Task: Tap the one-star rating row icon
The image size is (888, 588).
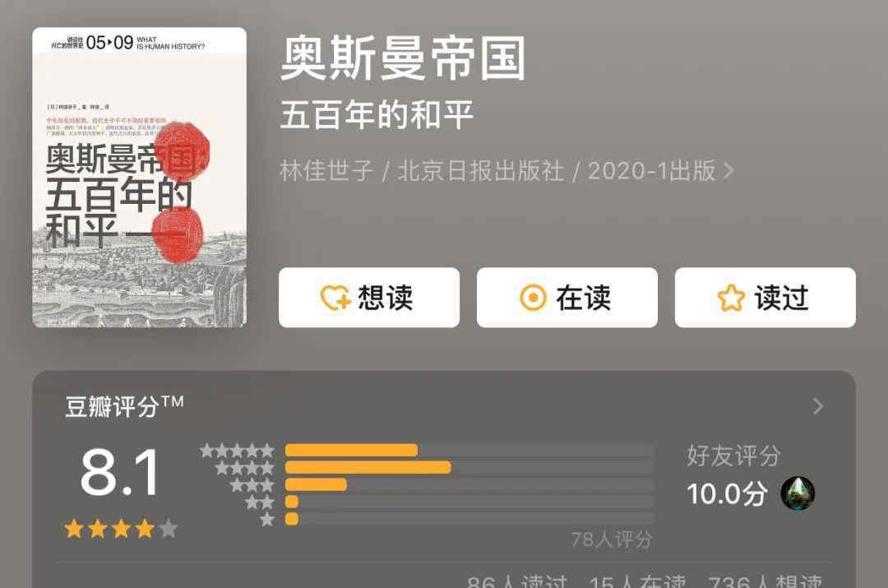Action: [x=267, y=519]
